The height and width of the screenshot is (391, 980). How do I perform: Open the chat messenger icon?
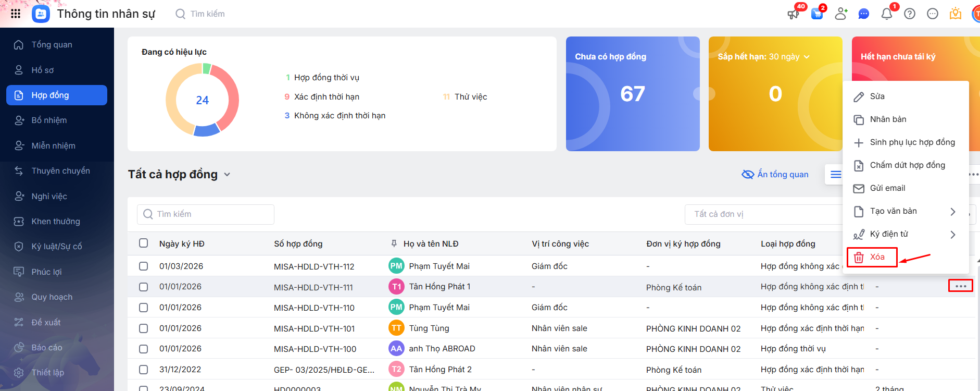click(x=863, y=14)
